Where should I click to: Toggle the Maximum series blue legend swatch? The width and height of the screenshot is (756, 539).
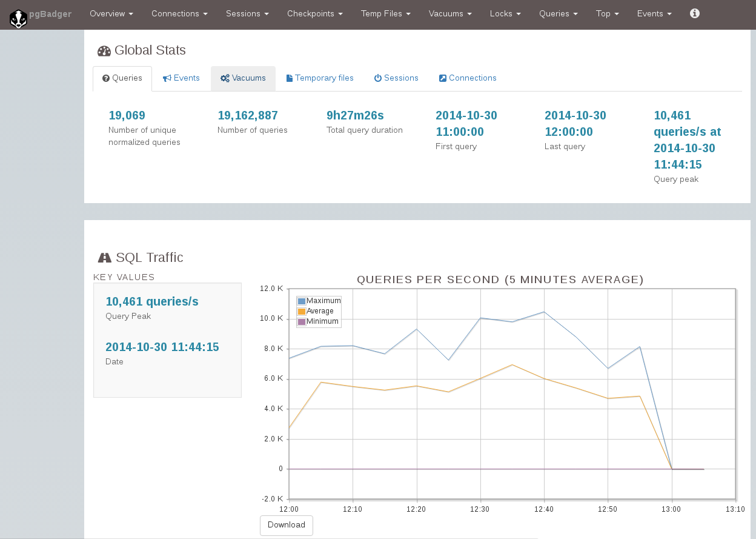pos(302,301)
